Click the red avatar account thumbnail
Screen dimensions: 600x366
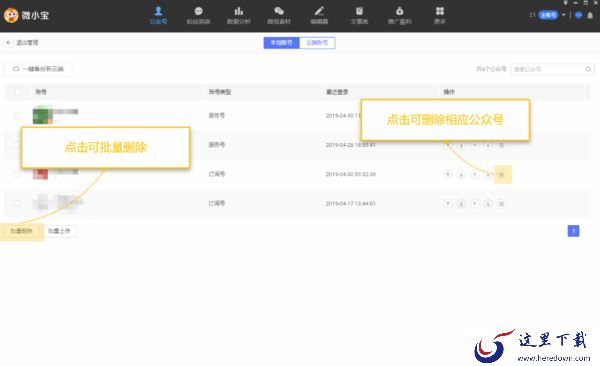(x=40, y=174)
